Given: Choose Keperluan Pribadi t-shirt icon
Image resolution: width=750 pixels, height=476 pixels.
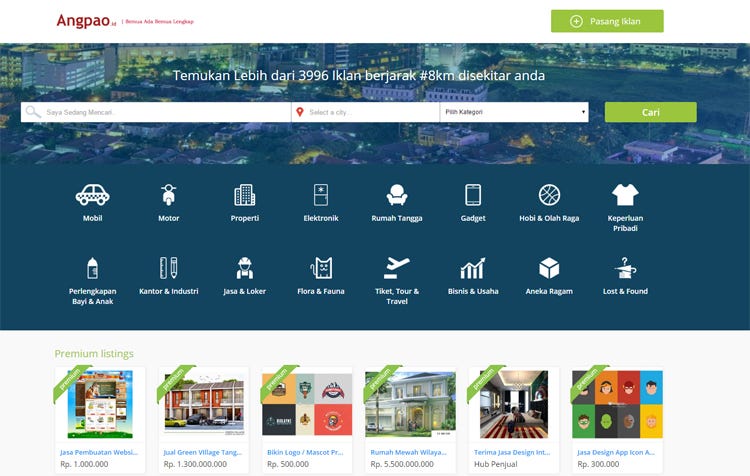Looking at the screenshot, I should pyautogui.click(x=625, y=195).
